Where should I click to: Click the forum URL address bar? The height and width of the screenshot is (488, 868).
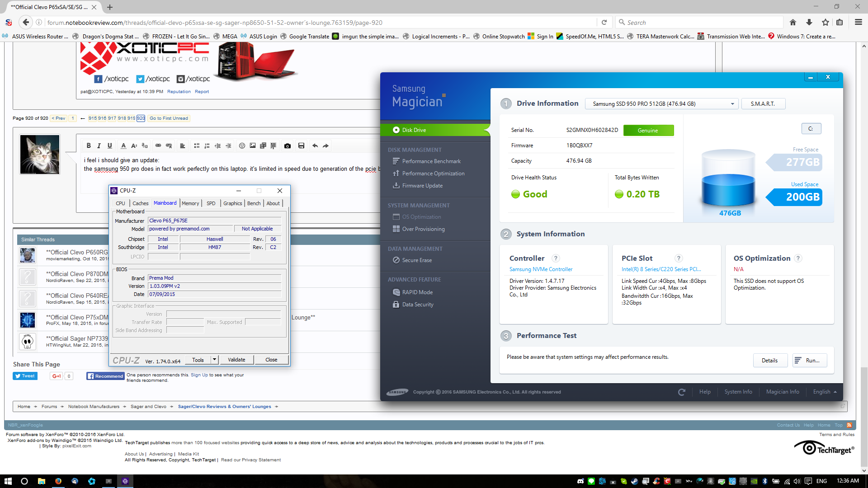pos(321,22)
